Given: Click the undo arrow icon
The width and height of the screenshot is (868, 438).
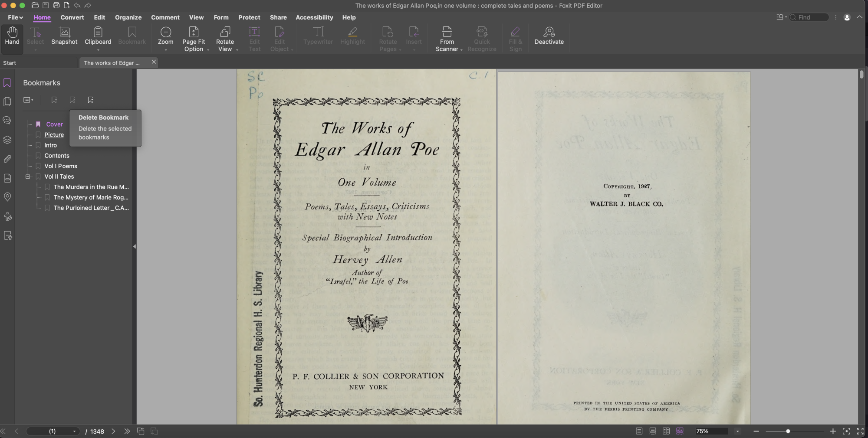Looking at the screenshot, I should click(77, 6).
